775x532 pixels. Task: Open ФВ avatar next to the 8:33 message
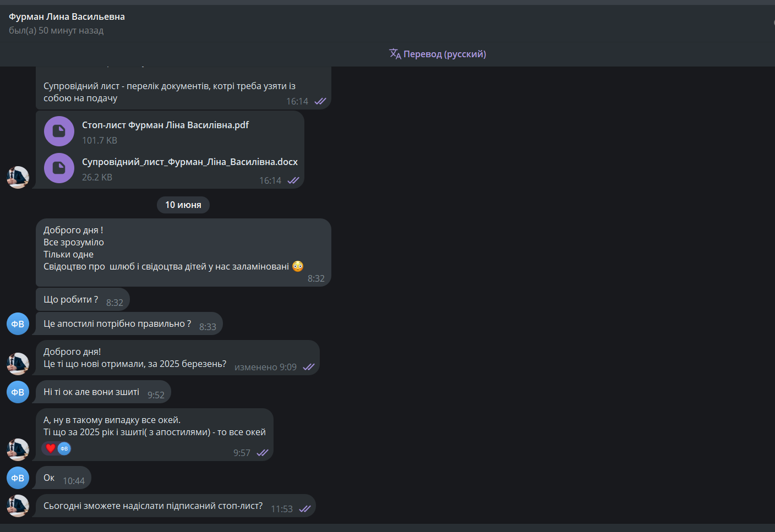pos(18,323)
